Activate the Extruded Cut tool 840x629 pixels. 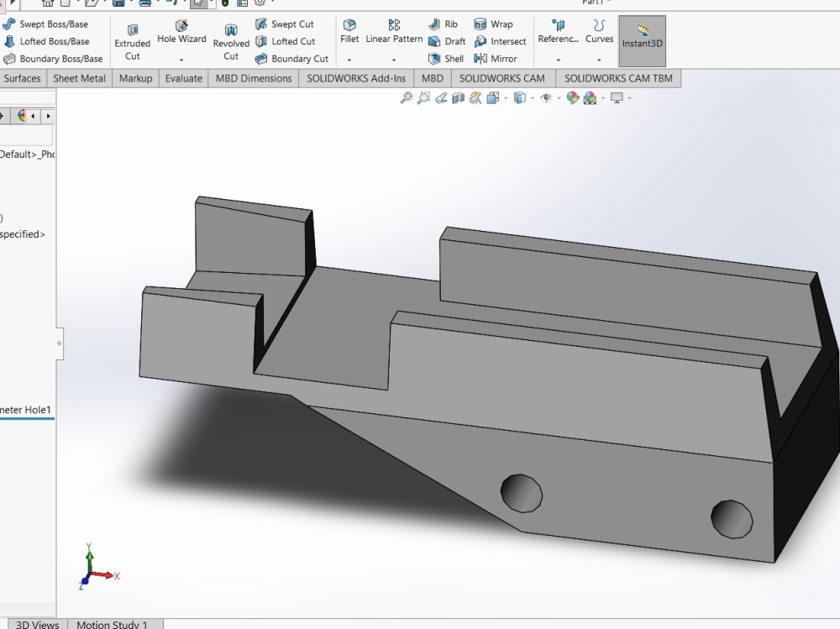pyautogui.click(x=133, y=42)
